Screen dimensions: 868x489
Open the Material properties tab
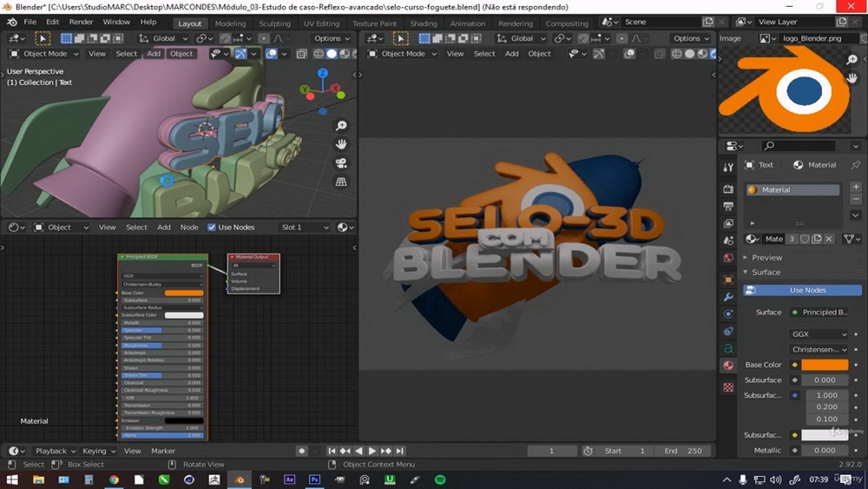tap(728, 366)
